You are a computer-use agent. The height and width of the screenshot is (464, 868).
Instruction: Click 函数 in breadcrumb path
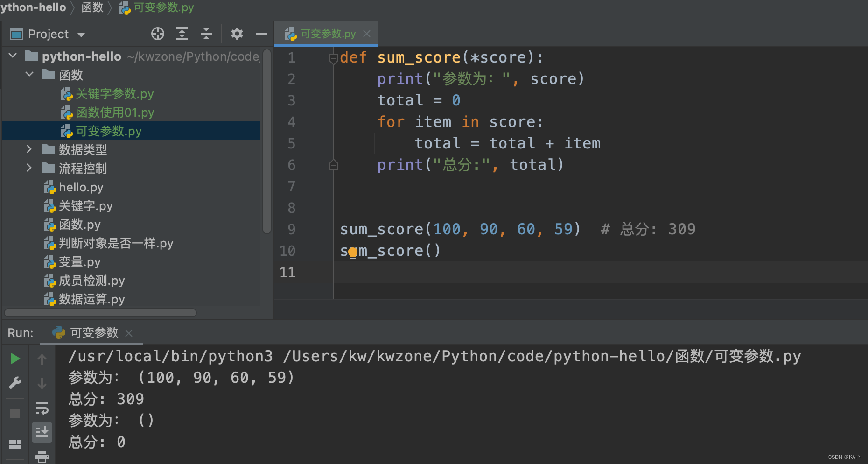coord(92,7)
